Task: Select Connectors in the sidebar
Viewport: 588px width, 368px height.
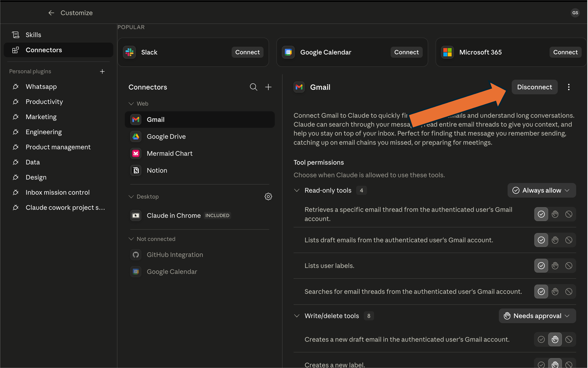Action: (58, 50)
